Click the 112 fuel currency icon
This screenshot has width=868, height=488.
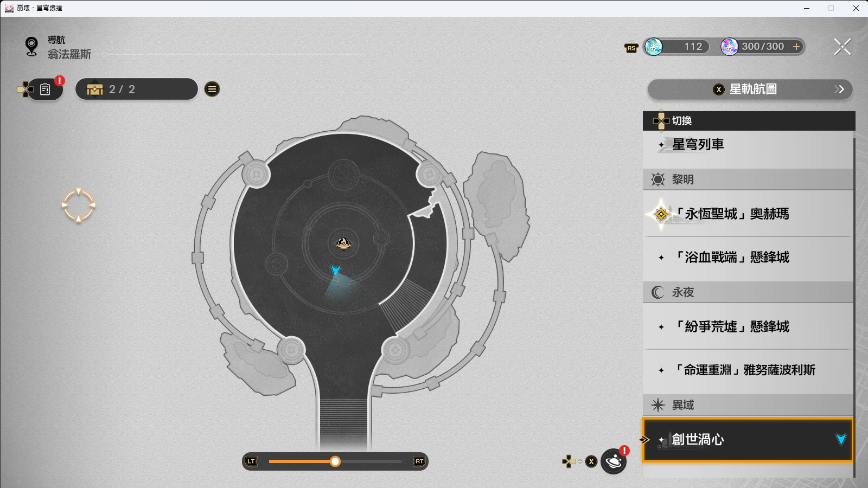click(x=654, y=47)
